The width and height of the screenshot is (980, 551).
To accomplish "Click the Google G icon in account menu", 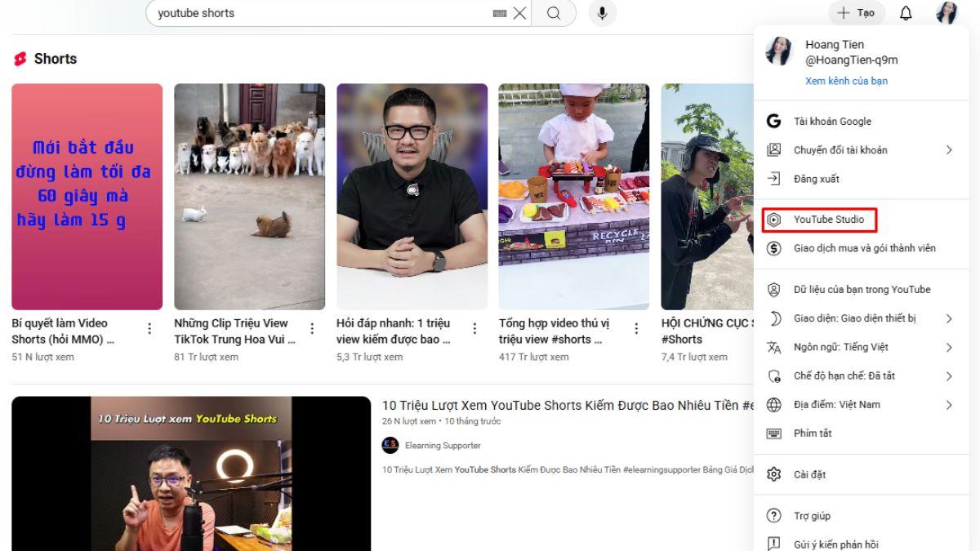I will coord(773,121).
